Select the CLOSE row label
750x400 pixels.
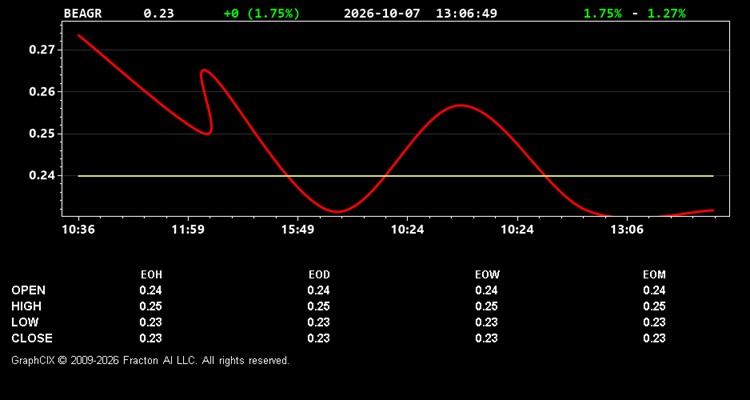pos(32,338)
